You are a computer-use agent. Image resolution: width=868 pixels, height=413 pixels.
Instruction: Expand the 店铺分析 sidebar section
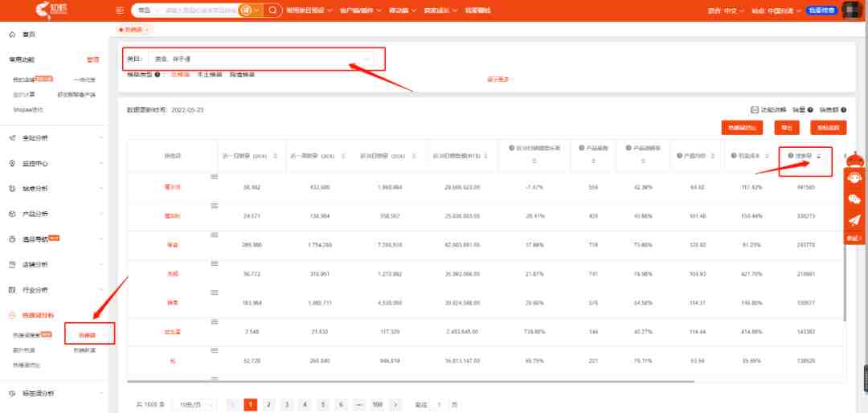tap(55, 264)
